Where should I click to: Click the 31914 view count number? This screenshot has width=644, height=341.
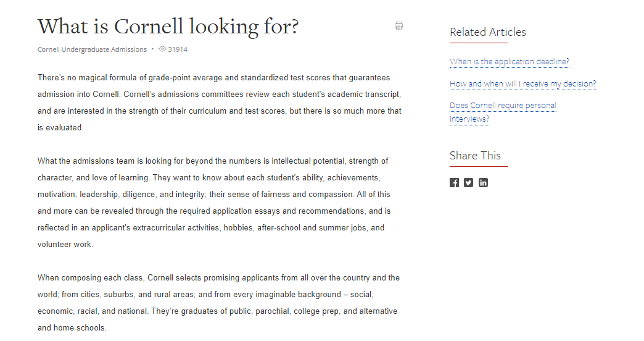tap(178, 49)
